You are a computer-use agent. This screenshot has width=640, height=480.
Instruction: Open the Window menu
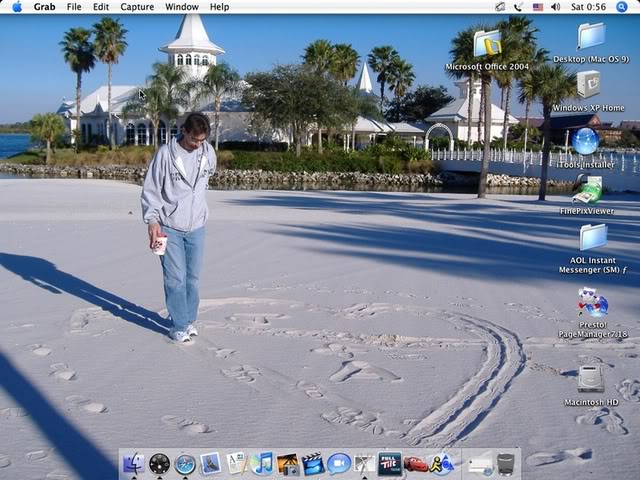(182, 7)
